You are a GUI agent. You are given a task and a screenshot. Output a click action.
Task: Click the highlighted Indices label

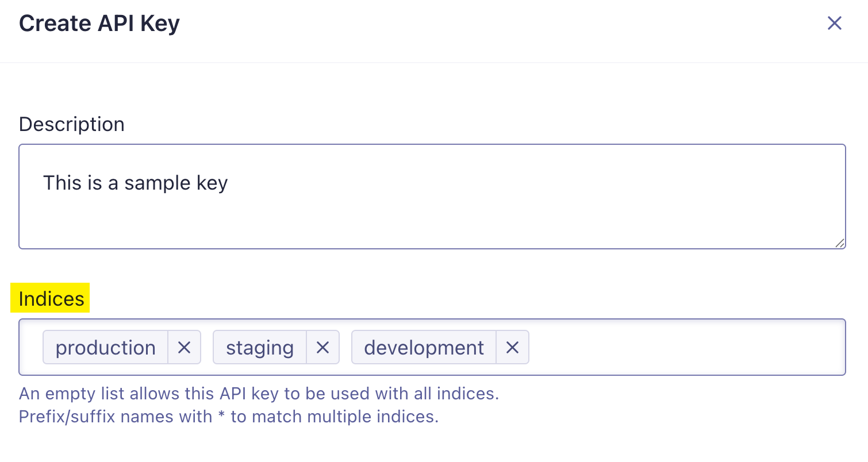(x=51, y=299)
